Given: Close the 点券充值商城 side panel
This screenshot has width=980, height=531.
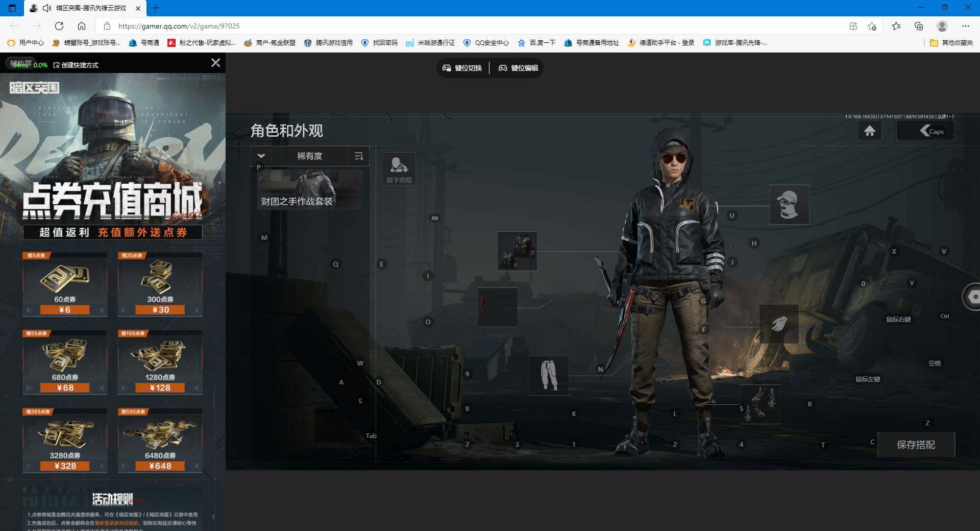Looking at the screenshot, I should (216, 63).
